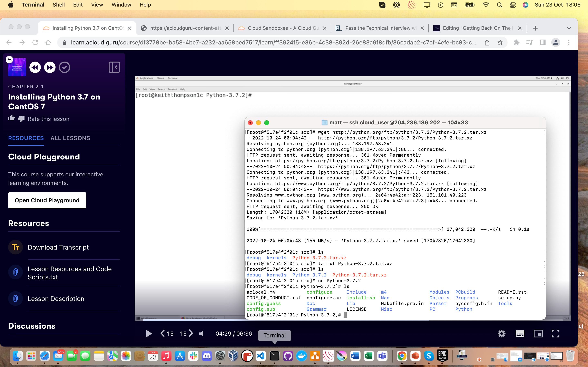Enable picture-in-picture mode for video
Image resolution: width=588 pixels, height=367 pixels.
(538, 334)
